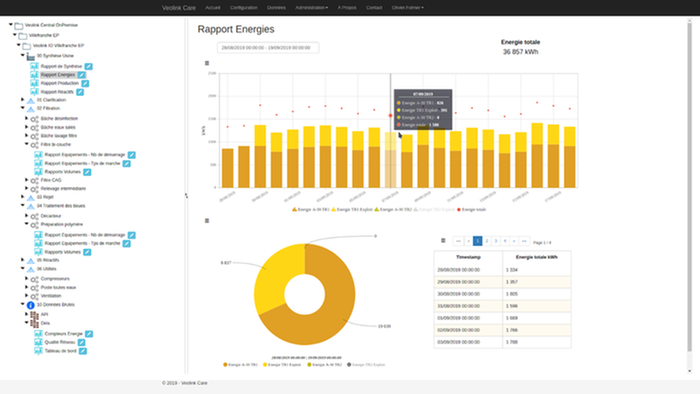Click edit pencil beside Qualité Réseau

(x=82, y=342)
